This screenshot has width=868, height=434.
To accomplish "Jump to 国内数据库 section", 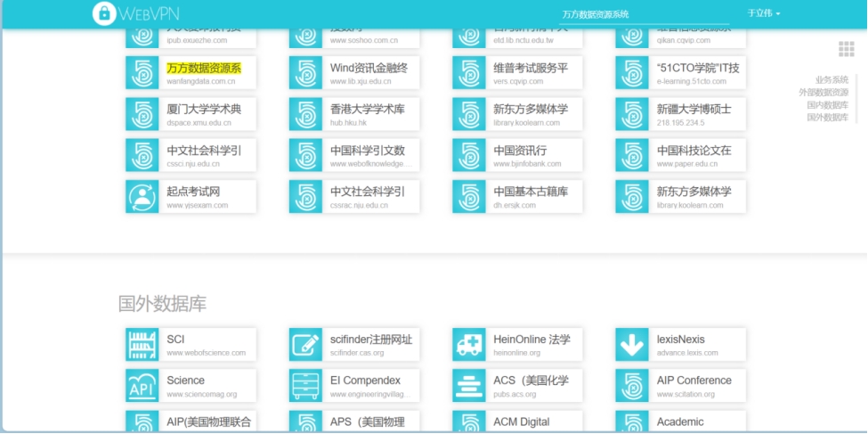I will (828, 105).
